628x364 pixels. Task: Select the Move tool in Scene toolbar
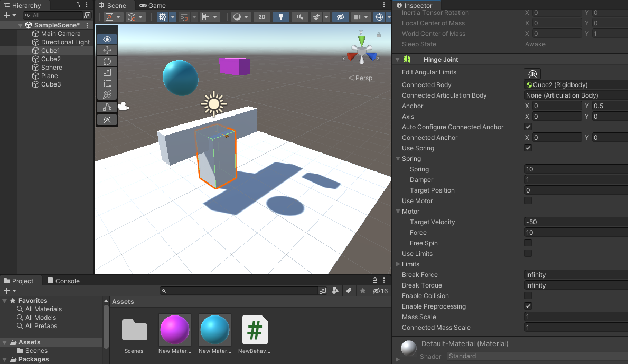(x=107, y=50)
